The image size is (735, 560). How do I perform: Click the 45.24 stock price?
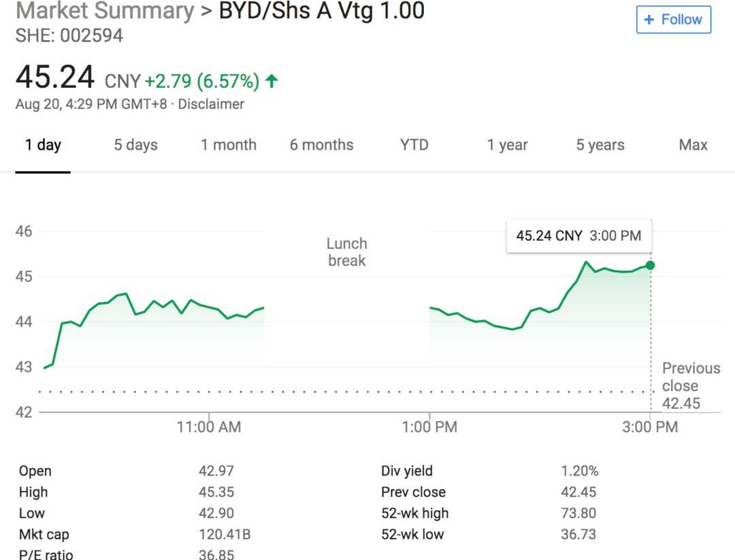[55, 78]
